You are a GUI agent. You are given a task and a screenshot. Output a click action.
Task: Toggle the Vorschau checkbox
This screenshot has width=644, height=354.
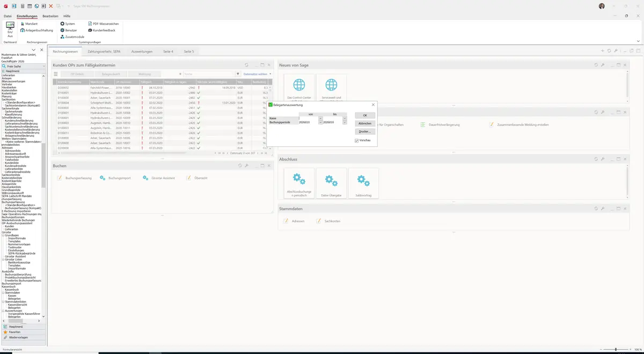pyautogui.click(x=357, y=141)
